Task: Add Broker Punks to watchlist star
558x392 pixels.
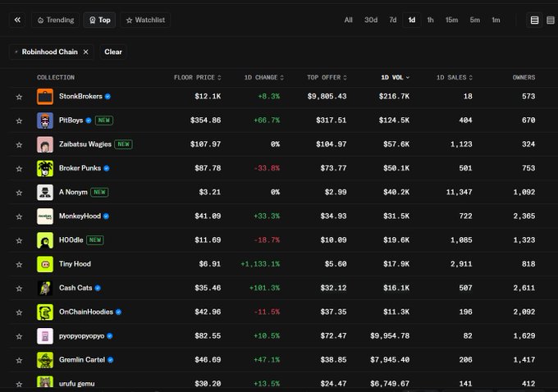Action: [19, 169]
